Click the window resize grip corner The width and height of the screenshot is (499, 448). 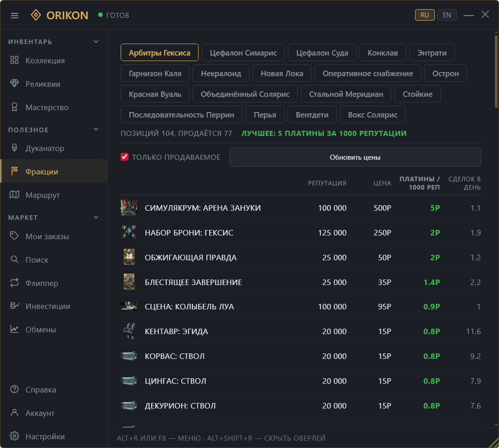(x=493, y=442)
